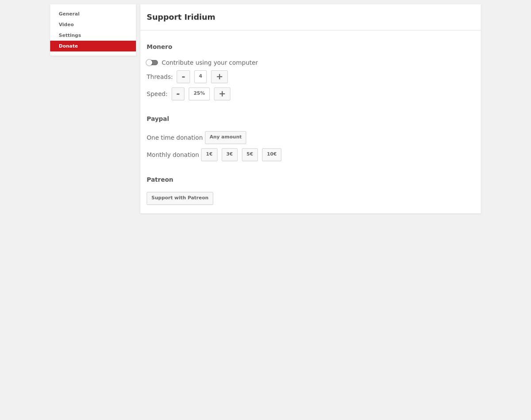Raise the Speed percentage
The image size is (531, 420).
coord(222,94)
